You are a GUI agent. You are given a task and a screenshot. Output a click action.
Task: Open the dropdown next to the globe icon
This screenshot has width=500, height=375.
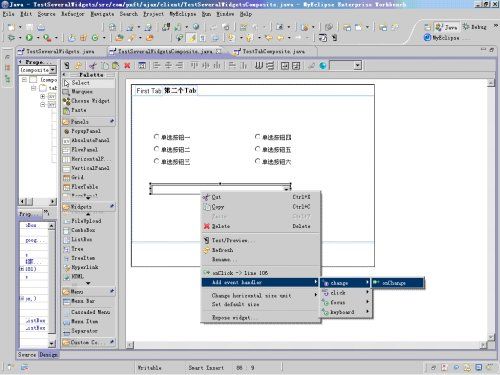point(357,65)
